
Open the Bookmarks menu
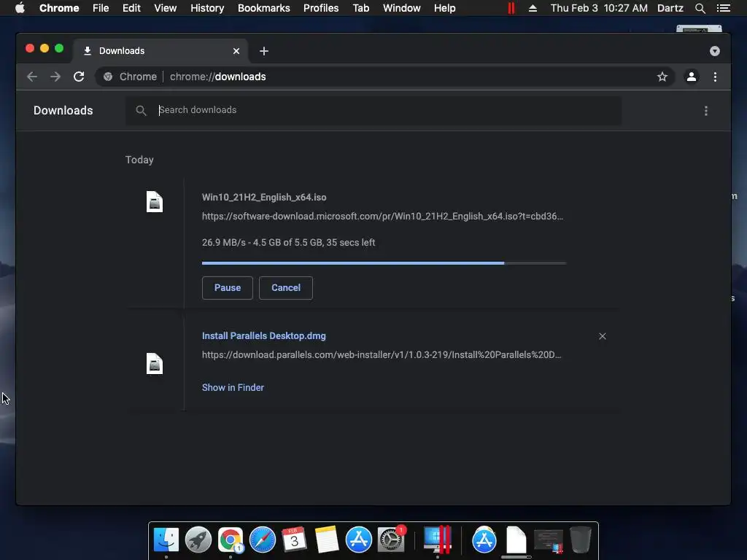[x=264, y=8]
